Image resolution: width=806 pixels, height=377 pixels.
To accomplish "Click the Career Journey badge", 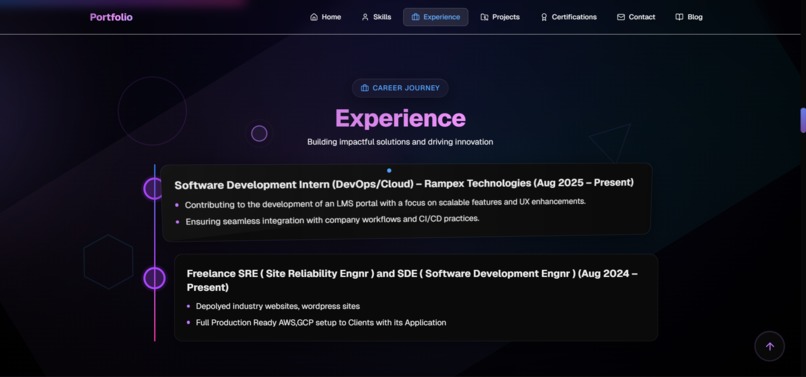I will point(400,88).
